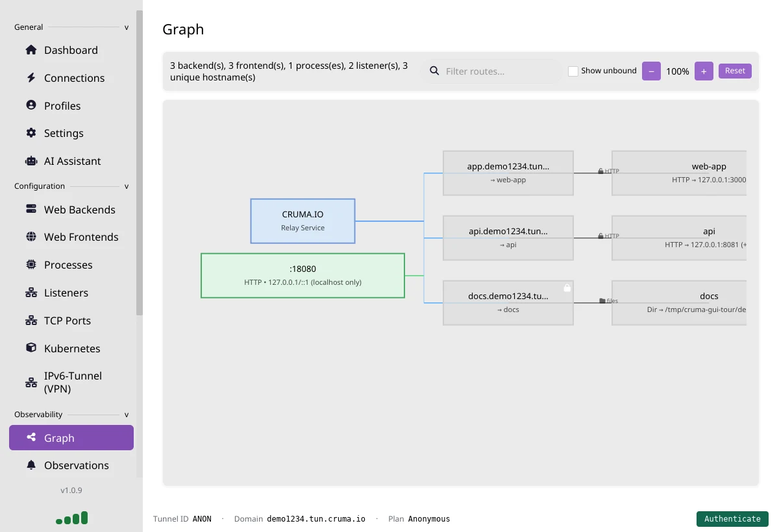
Task: Select the app.demo1234.tun frontend node
Action: pyautogui.click(x=508, y=173)
